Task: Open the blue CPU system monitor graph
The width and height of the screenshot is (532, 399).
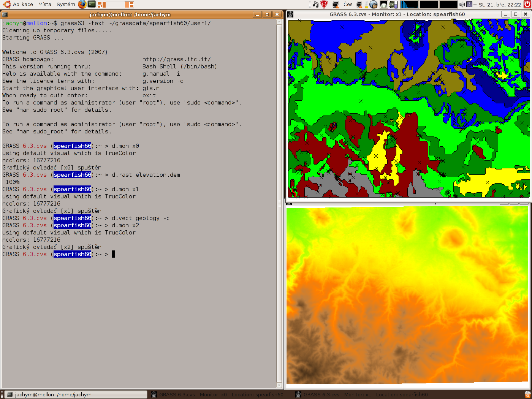Action: click(409, 5)
